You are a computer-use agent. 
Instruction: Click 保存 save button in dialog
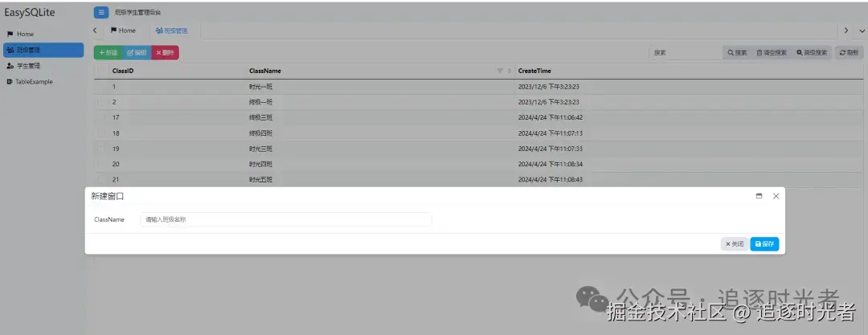tap(764, 243)
